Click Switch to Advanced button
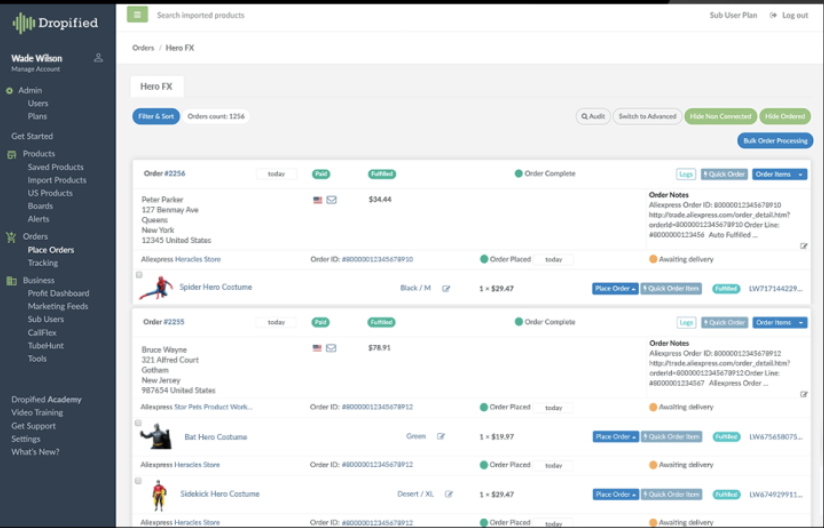This screenshot has width=824, height=528. pyautogui.click(x=647, y=116)
